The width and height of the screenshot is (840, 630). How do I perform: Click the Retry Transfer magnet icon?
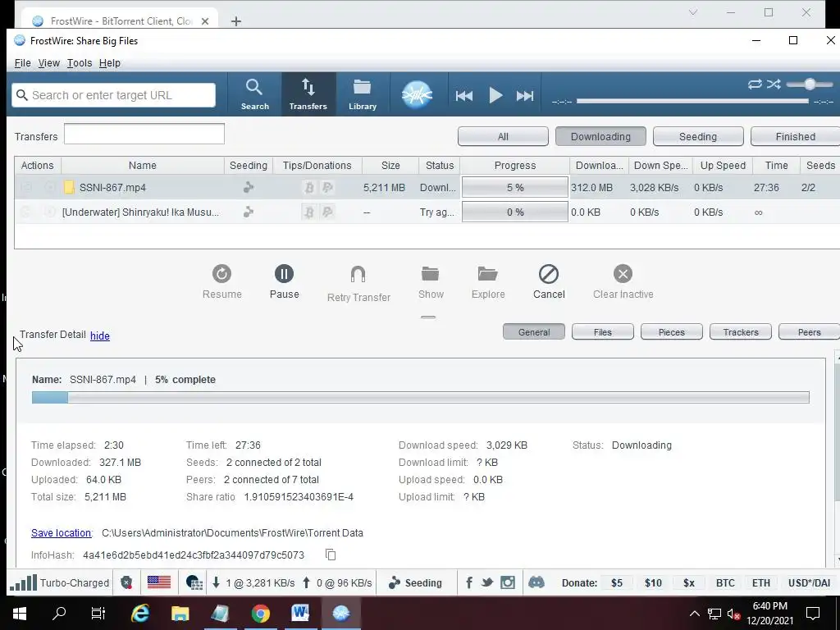(358, 274)
